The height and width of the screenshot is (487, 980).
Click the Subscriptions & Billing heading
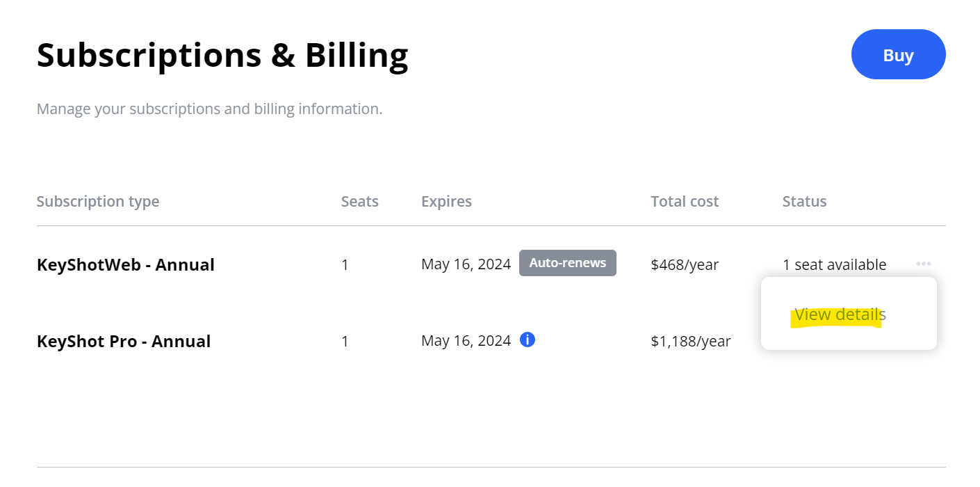tap(222, 56)
